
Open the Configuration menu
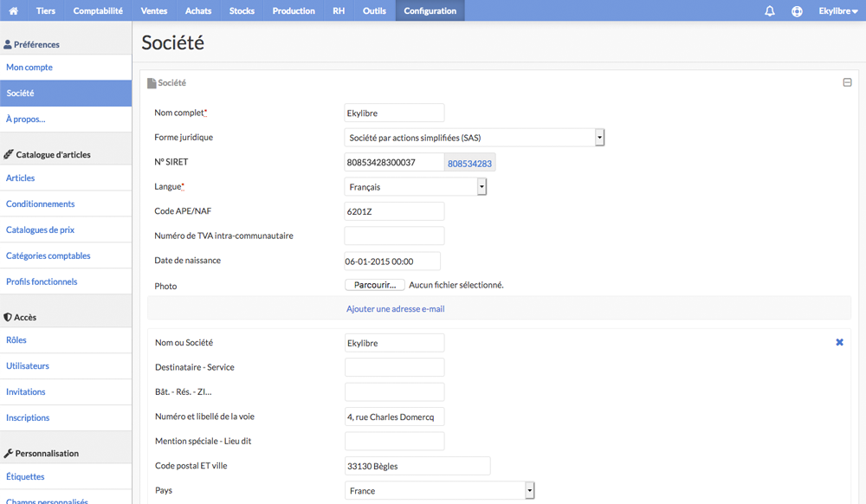430,10
